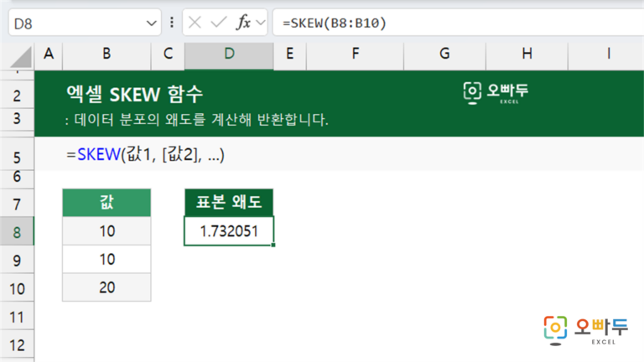Select row 12 header

pos(17,344)
